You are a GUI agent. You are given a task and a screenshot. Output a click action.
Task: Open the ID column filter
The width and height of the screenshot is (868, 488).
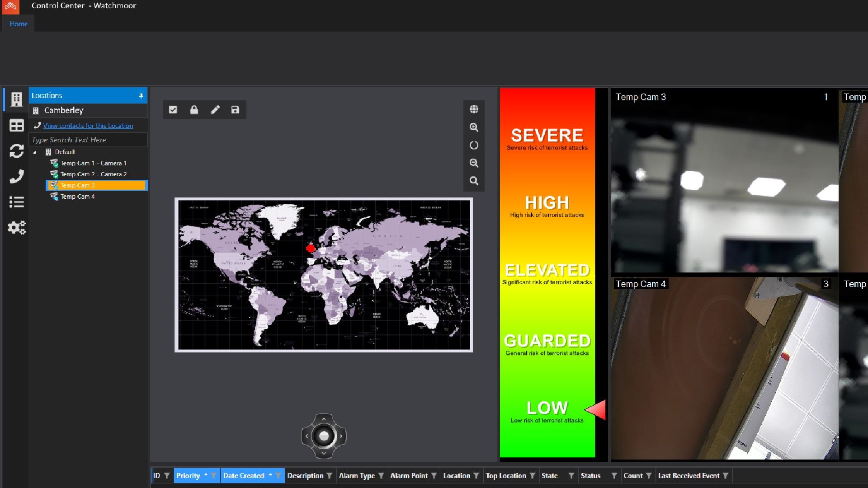[167, 476]
